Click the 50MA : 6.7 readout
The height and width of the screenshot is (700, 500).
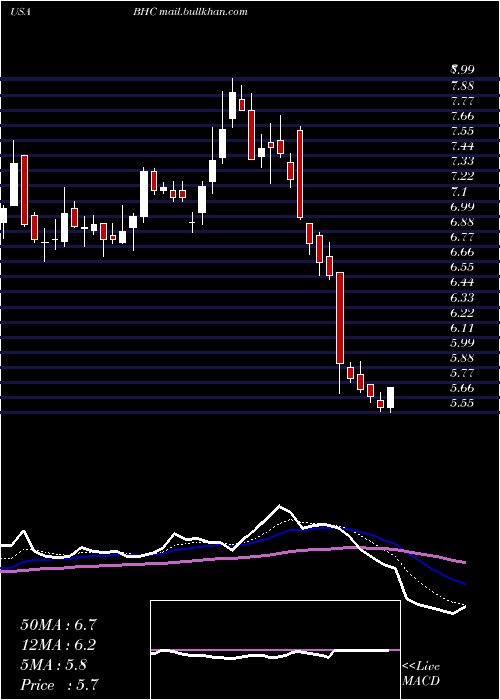point(58,625)
